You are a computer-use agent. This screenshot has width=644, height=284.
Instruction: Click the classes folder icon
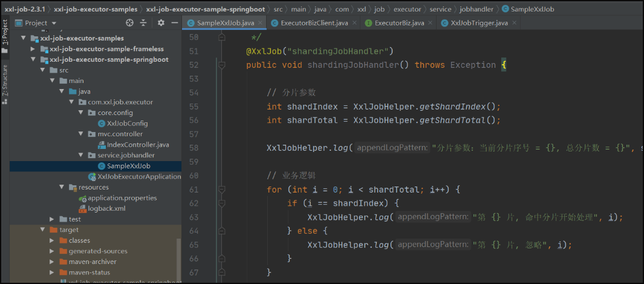tap(63, 240)
